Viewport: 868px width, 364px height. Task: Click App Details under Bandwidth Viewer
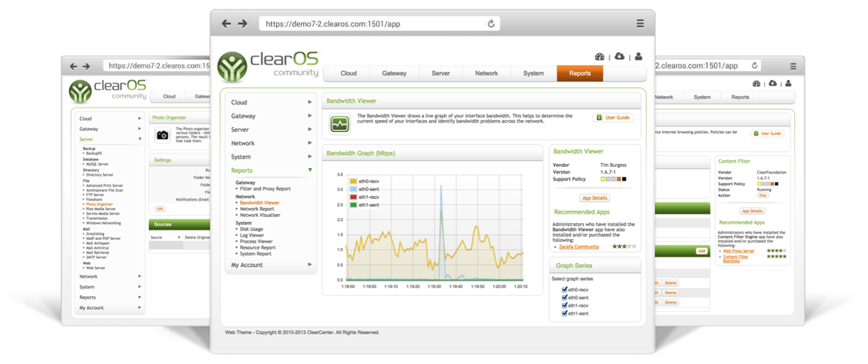(x=595, y=198)
